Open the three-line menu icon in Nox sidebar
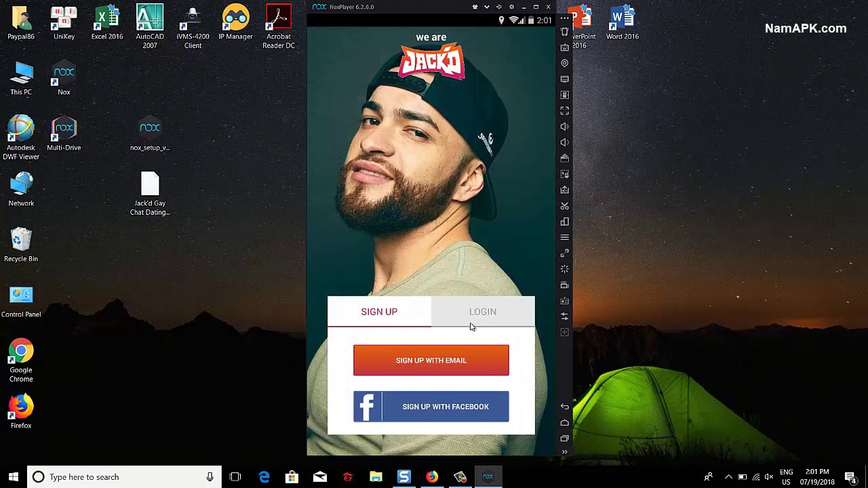 (x=564, y=237)
